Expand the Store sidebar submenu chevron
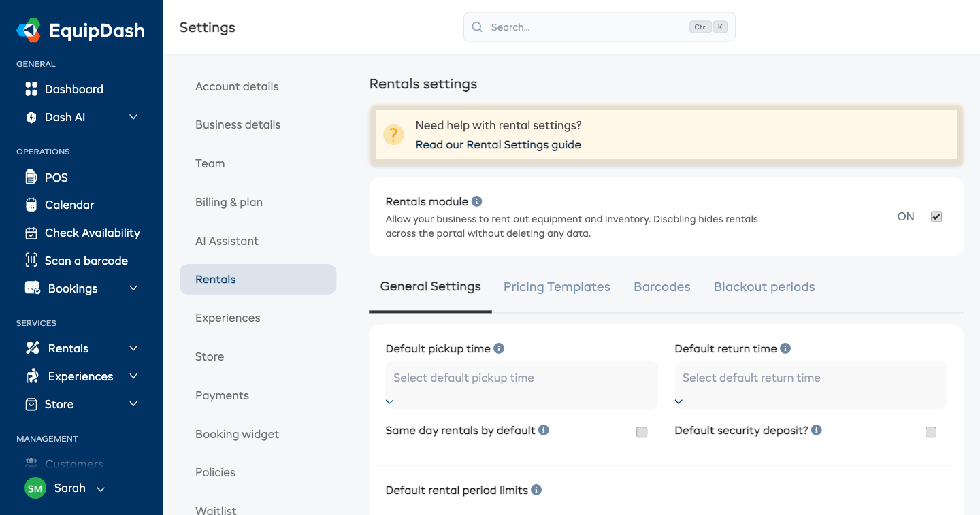This screenshot has width=980, height=515. [133, 404]
